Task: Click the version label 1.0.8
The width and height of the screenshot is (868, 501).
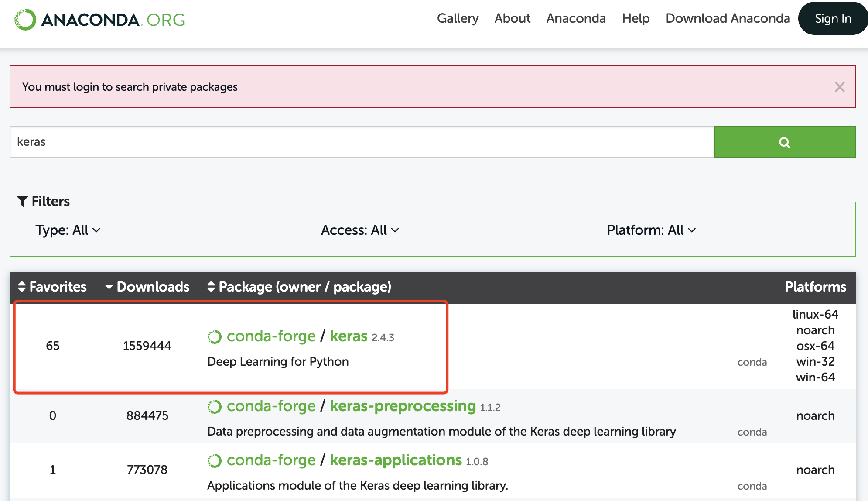Action: (x=477, y=462)
